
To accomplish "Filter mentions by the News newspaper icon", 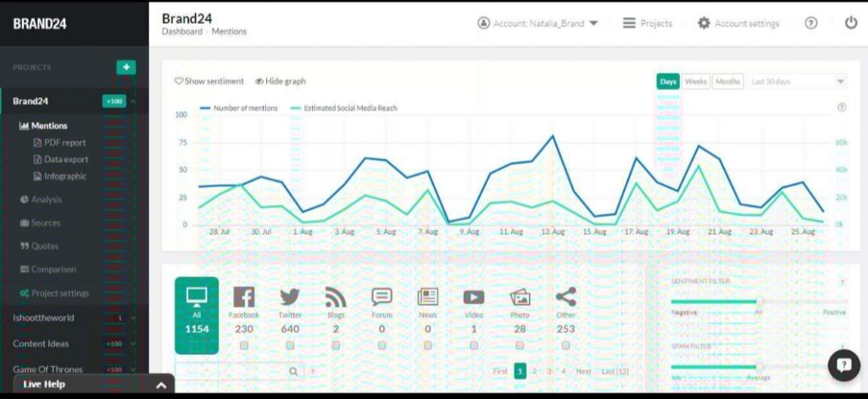I will click(x=428, y=297).
